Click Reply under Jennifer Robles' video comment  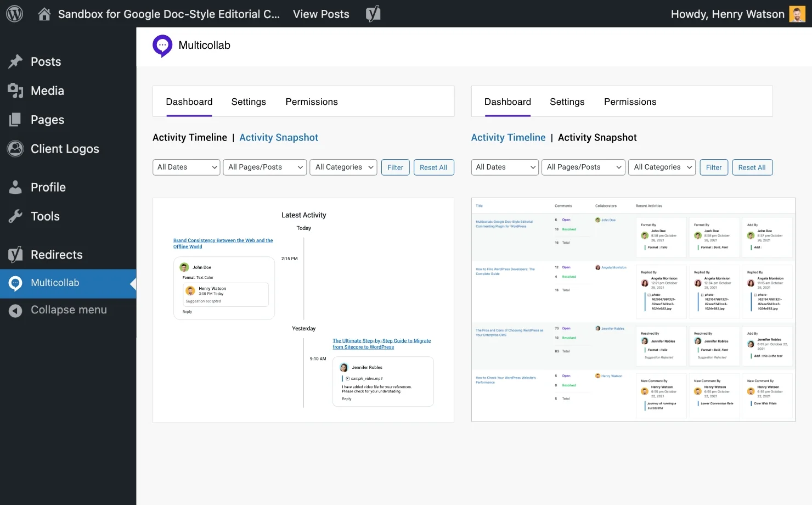(347, 399)
